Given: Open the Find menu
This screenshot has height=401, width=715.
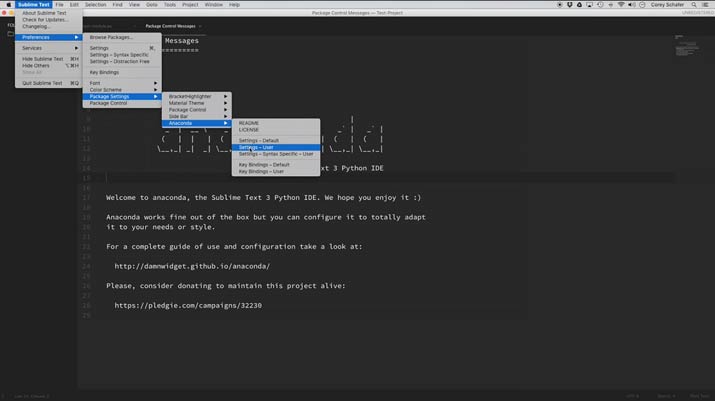Looking at the screenshot, I should [117, 5].
